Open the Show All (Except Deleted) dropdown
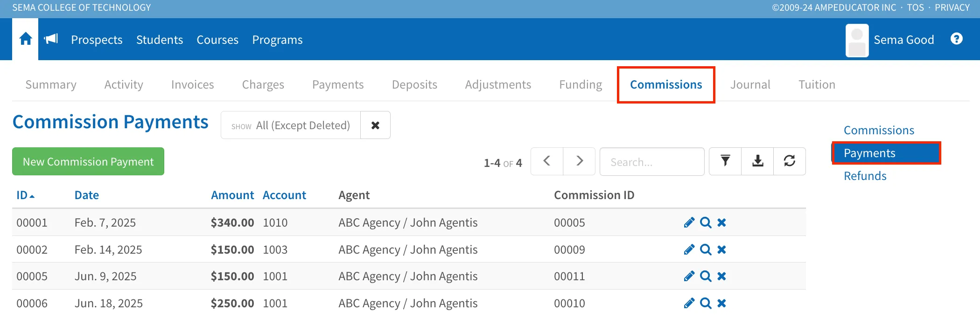Screen dimensions: 980x332 coord(291,125)
